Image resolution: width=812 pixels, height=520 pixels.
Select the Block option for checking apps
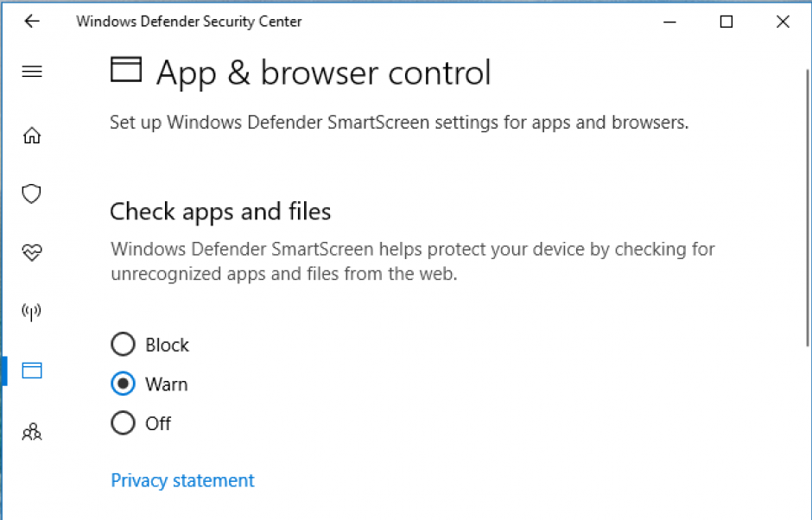click(123, 344)
